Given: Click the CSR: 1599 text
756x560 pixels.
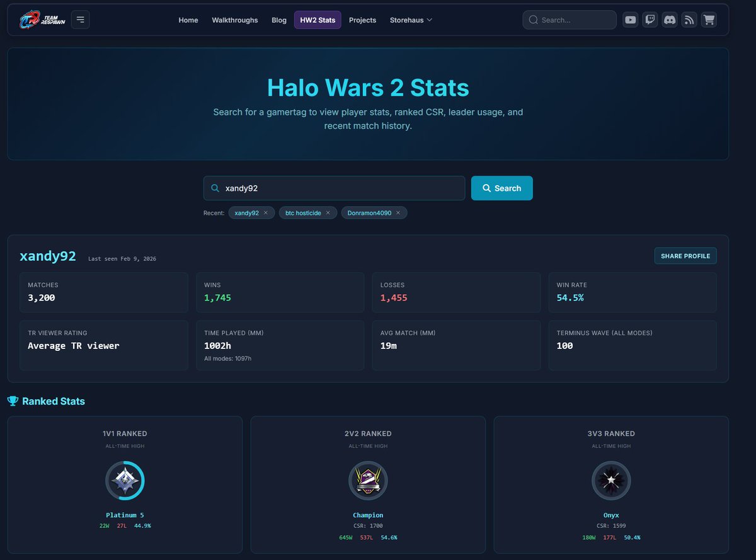Looking at the screenshot, I should click(611, 526).
